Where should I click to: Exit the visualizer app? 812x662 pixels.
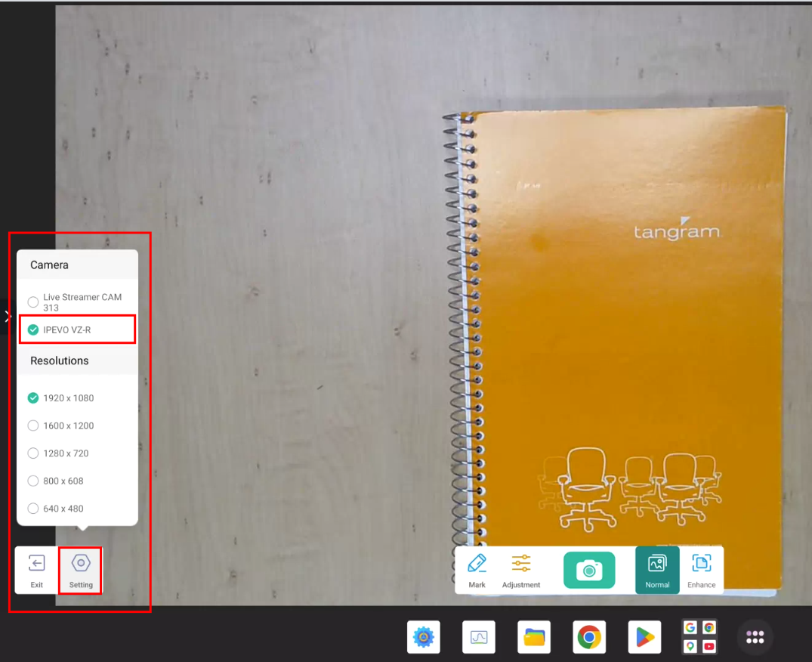pyautogui.click(x=36, y=571)
